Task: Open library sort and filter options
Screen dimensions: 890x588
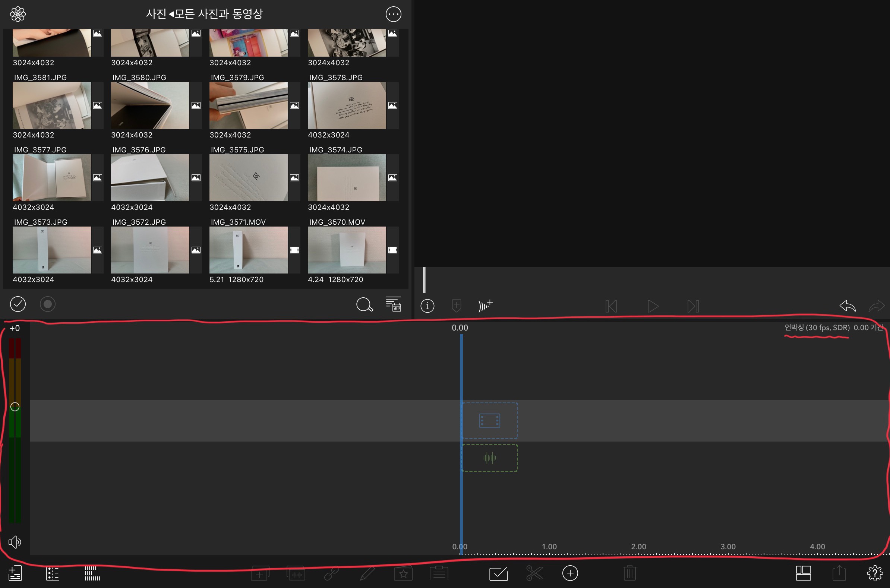Action: 394,304
